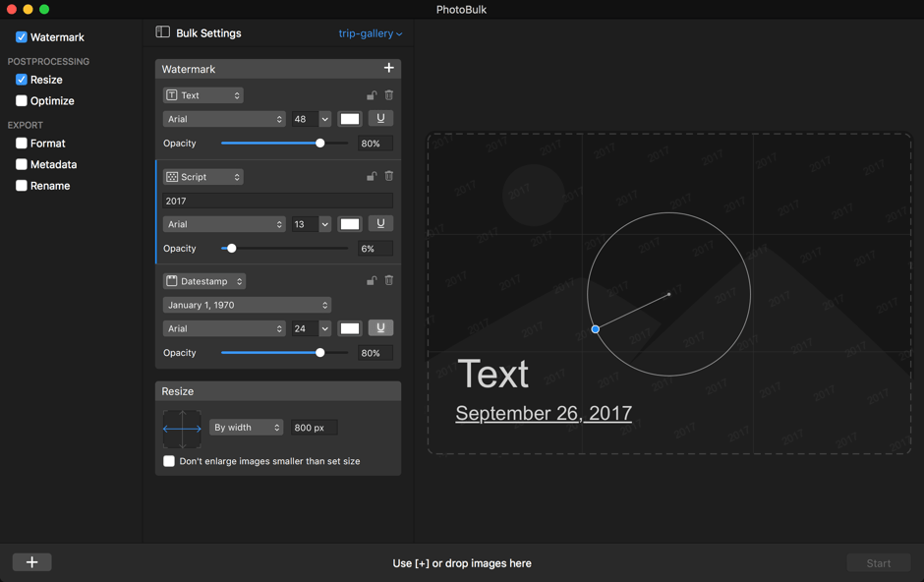Unlock the Text watermark with the lock icon
Image resolution: width=924 pixels, height=582 pixels.
pyautogui.click(x=372, y=94)
